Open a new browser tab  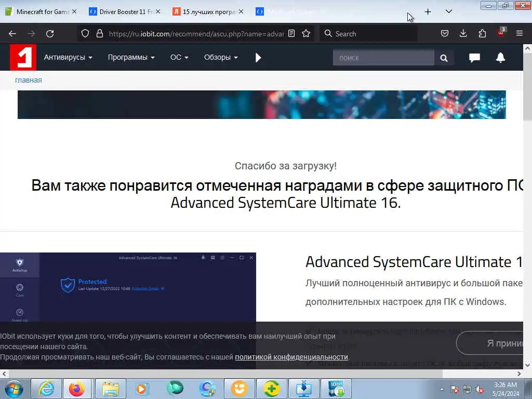pyautogui.click(x=428, y=12)
